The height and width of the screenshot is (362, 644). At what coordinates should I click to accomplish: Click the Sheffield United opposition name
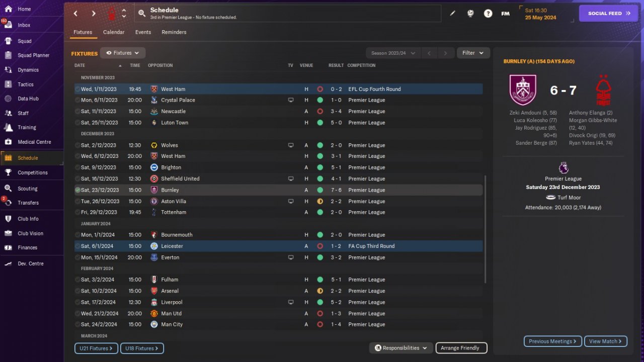(x=180, y=178)
